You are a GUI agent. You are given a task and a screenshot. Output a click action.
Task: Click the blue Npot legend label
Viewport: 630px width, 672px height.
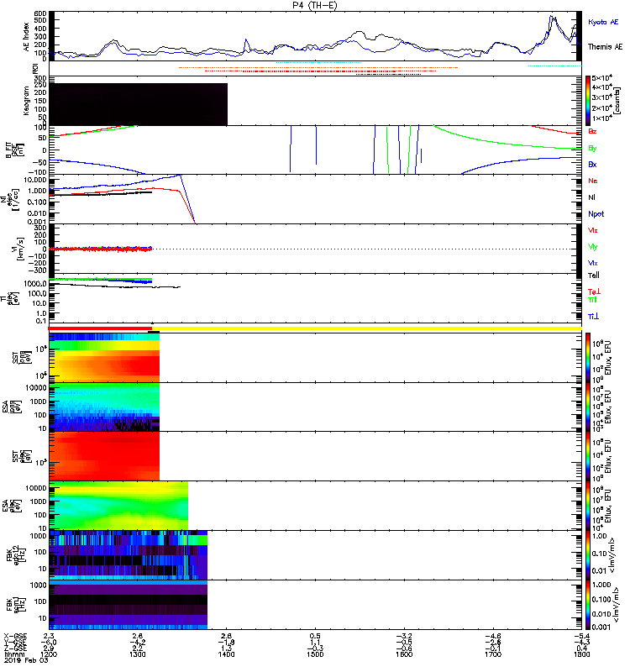(x=596, y=214)
